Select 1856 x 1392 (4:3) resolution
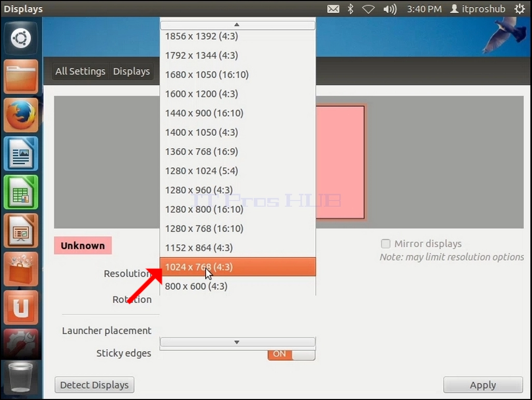The height and width of the screenshot is (400, 532). [x=237, y=36]
